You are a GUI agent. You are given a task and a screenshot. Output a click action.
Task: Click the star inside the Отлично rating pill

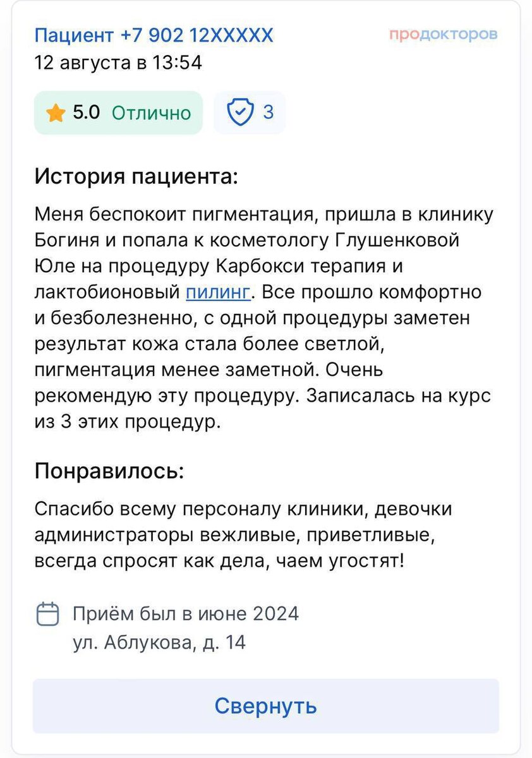coord(56,112)
